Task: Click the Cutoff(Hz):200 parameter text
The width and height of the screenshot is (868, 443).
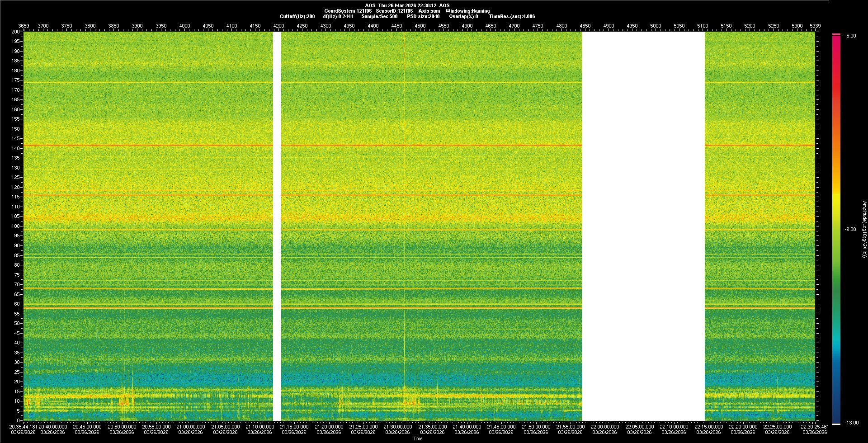Action: [x=297, y=16]
